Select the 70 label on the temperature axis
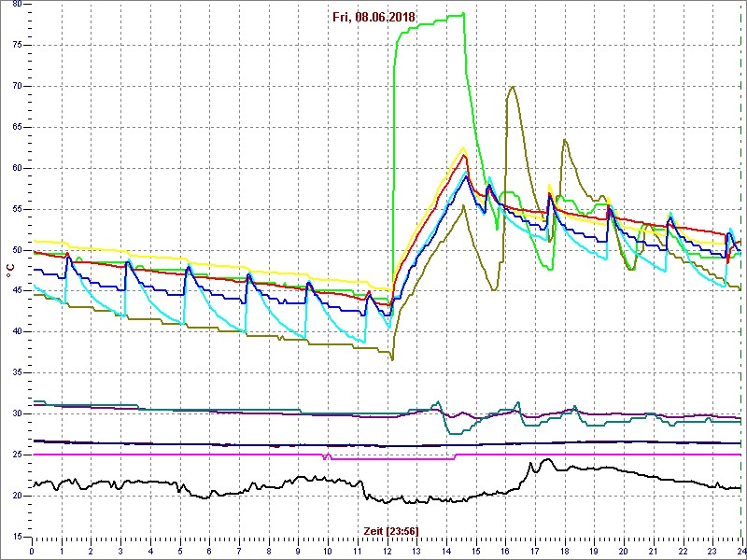This screenshot has height=560, width=747. pos(16,86)
